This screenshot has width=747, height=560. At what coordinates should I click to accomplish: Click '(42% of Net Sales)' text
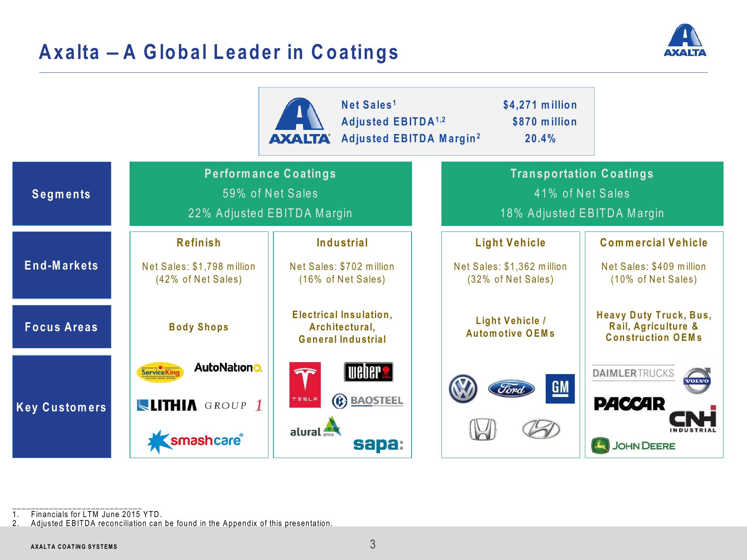pos(199,279)
